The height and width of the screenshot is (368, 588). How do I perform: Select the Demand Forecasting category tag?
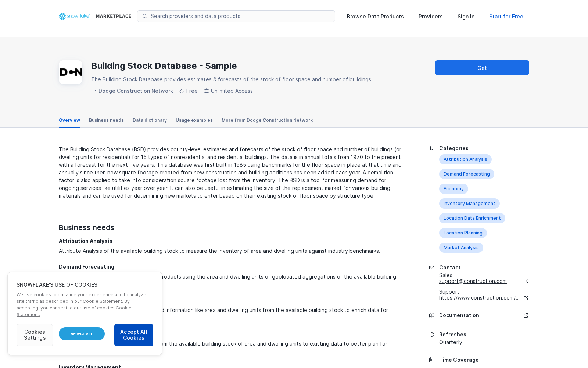point(467,174)
